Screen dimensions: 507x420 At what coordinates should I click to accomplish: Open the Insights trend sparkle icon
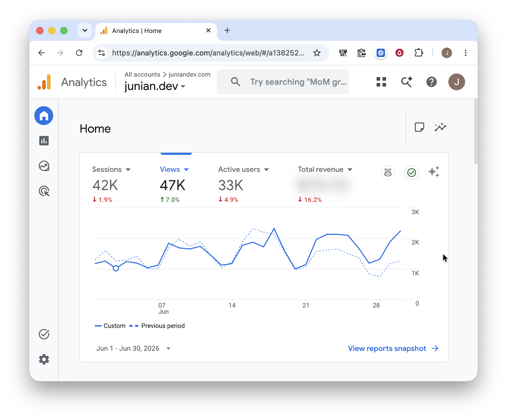(440, 127)
